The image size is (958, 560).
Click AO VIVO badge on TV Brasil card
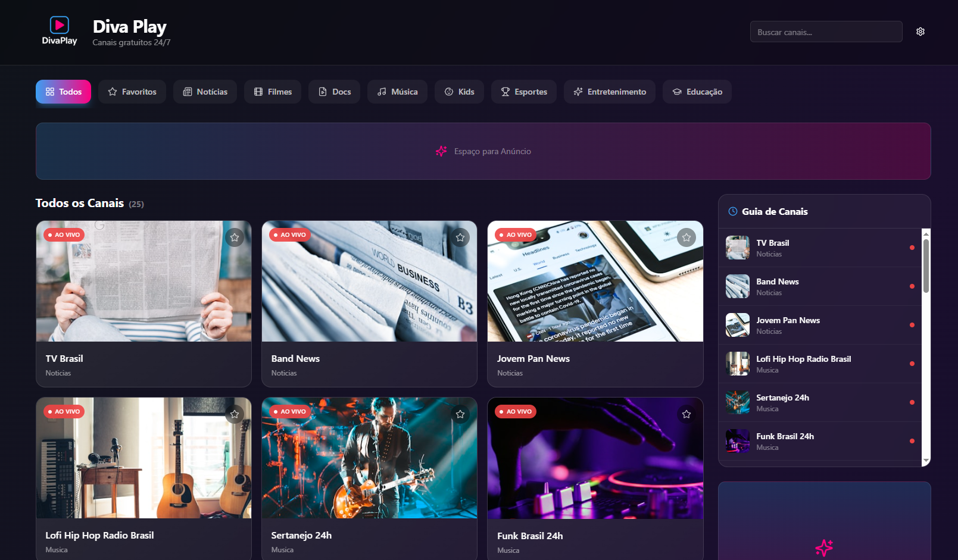[x=64, y=235]
